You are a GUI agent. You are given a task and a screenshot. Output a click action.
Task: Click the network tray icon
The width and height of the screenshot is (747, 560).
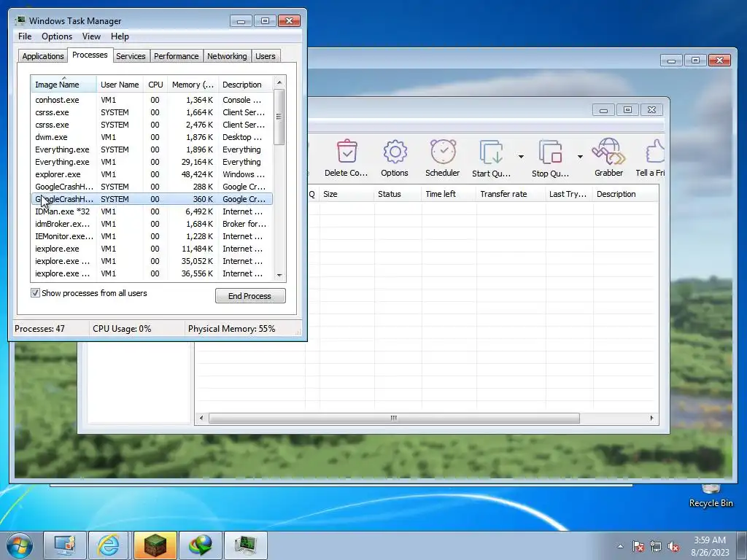click(x=656, y=546)
